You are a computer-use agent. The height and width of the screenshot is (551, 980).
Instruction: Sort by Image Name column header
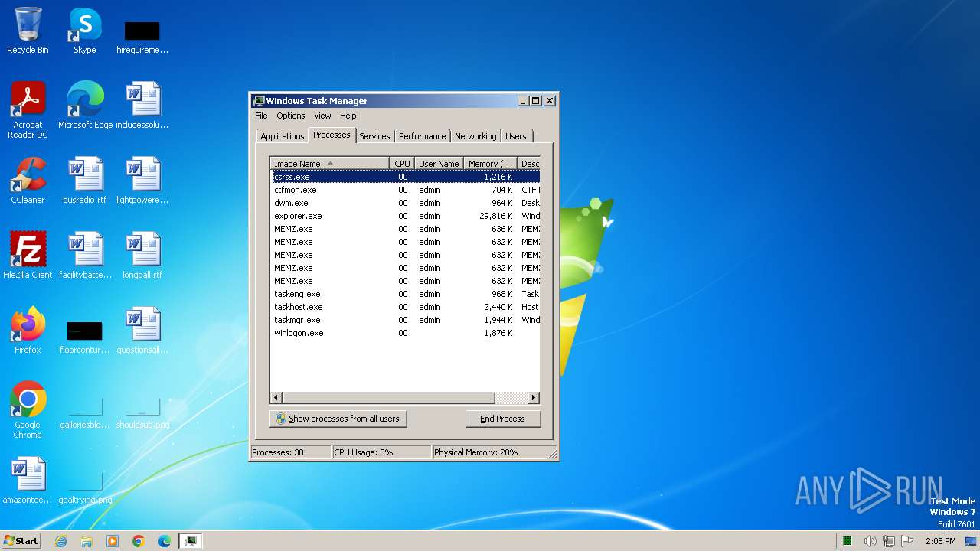click(330, 164)
